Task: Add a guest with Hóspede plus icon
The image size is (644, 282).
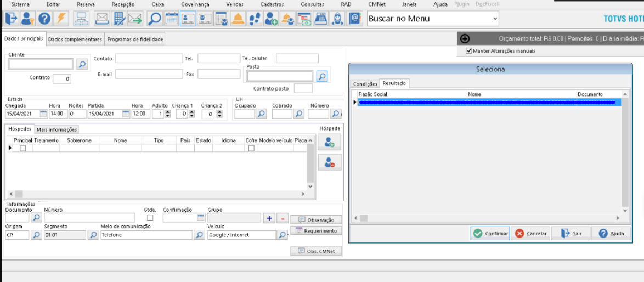Action: coord(329,142)
